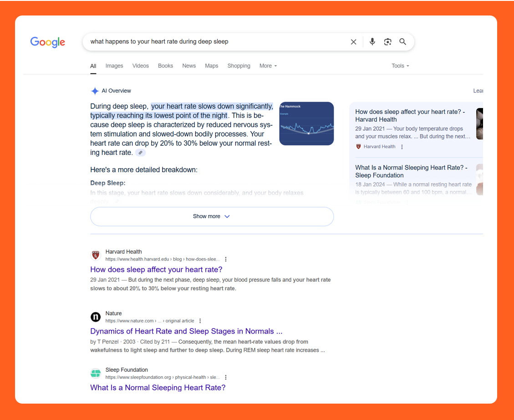This screenshot has width=514, height=420.
Task: Open Harvard Health source card title in sidebar
Action: [x=410, y=116]
